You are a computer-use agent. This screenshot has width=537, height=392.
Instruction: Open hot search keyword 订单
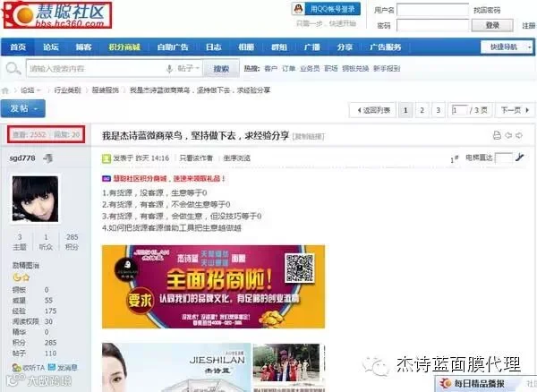pos(288,69)
